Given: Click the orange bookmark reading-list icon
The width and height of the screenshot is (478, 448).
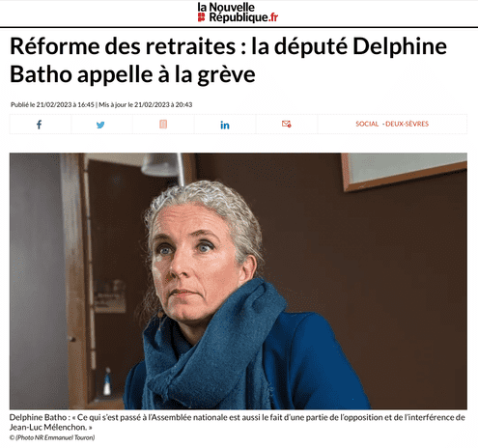Looking at the screenshot, I should pyautogui.click(x=163, y=124).
